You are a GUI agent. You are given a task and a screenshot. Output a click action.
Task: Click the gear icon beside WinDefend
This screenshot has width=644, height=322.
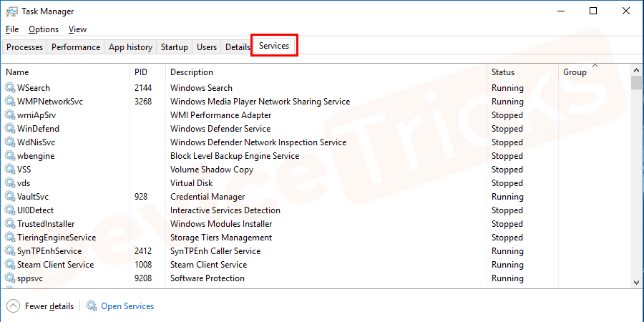(x=10, y=128)
